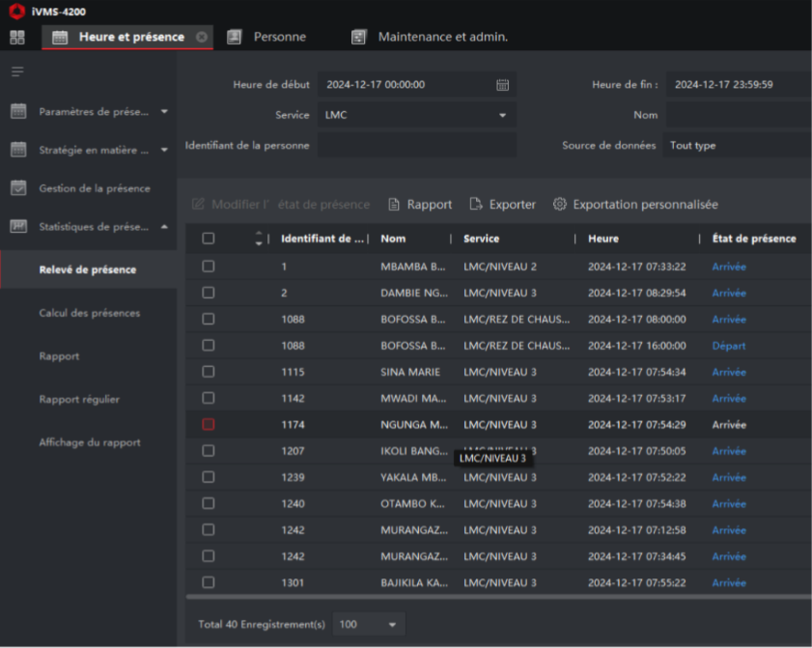This screenshot has height=648, width=812.
Task: Toggle the sort arrows in the table header
Action: point(259,239)
